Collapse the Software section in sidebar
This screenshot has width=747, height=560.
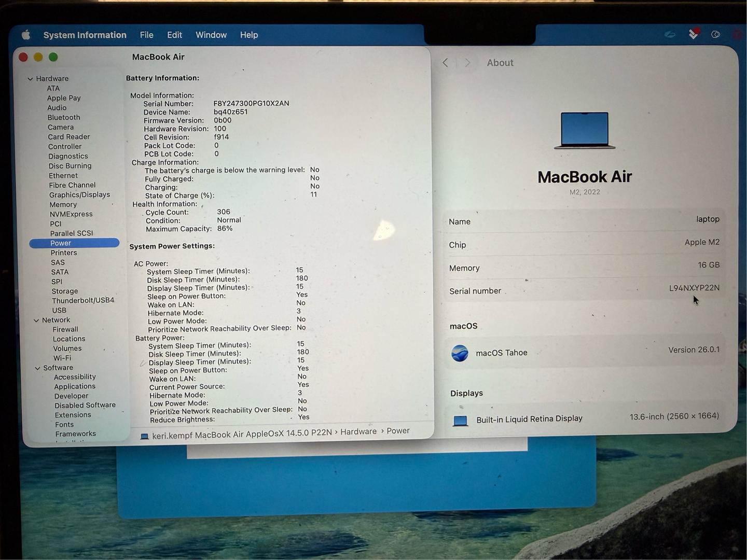37,368
